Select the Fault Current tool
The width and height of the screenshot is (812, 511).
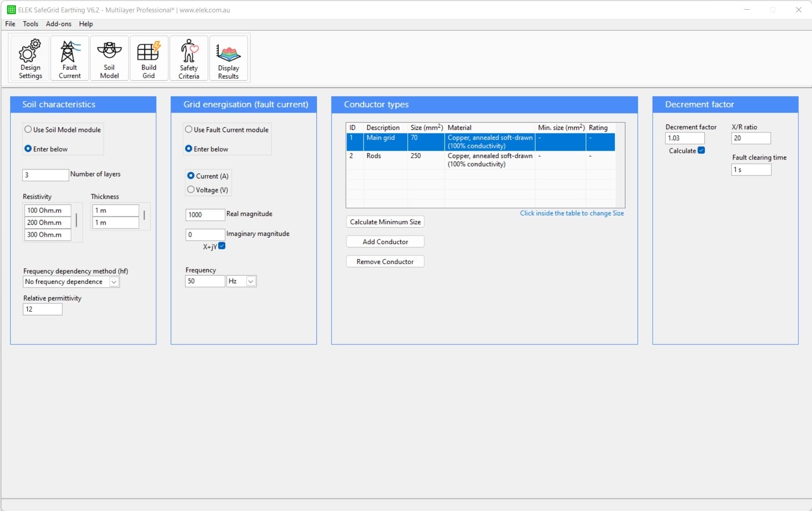69,58
